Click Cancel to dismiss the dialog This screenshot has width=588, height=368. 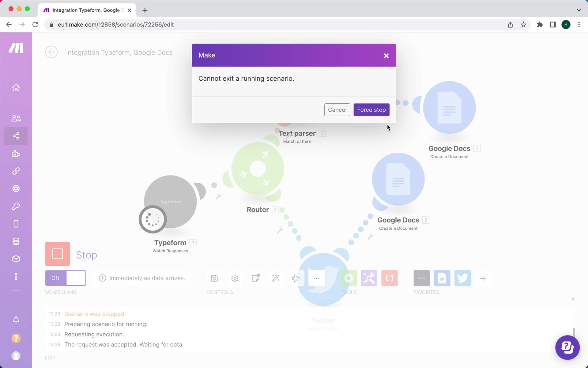[337, 109]
